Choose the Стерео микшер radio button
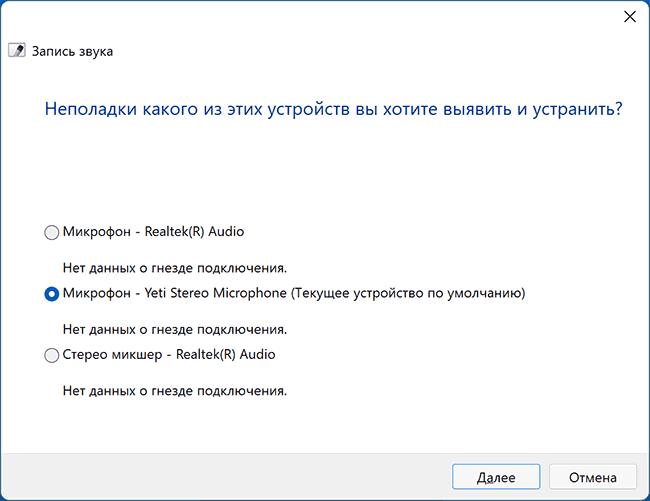This screenshot has width=650, height=501. pos(52,355)
